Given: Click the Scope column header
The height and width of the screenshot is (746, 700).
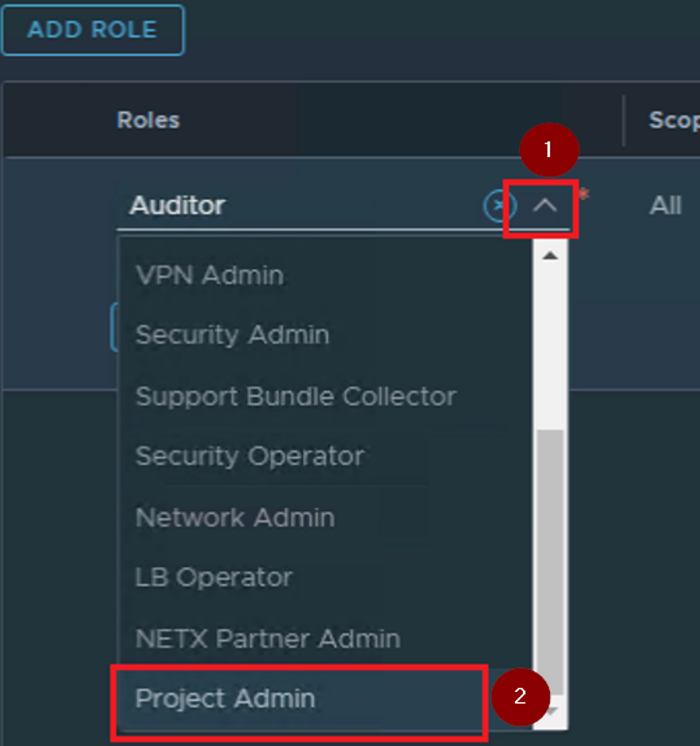Looking at the screenshot, I should [673, 120].
